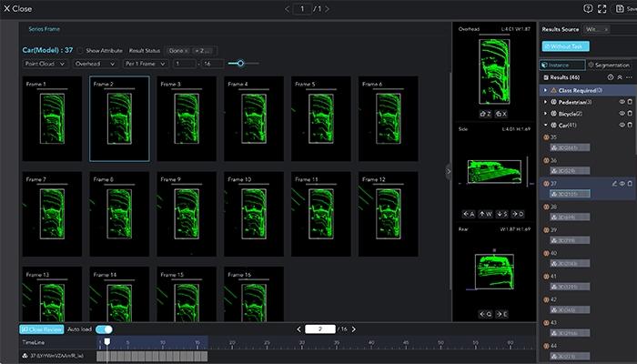The height and width of the screenshot is (364, 637).
Task: Click the Close Review button
Action: [x=42, y=329]
